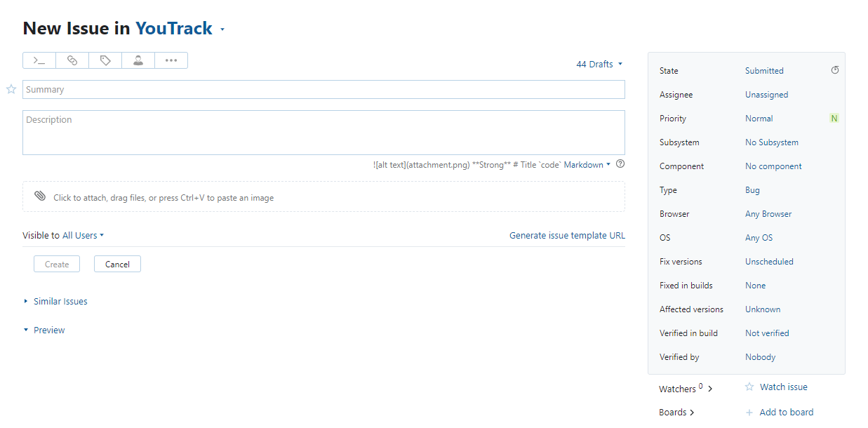Change Fixed in builds value None
Viewport: 868px width, 428px height.
coord(755,286)
